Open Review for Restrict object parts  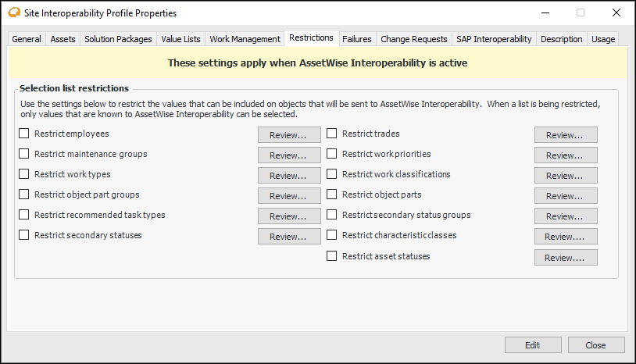566,196
